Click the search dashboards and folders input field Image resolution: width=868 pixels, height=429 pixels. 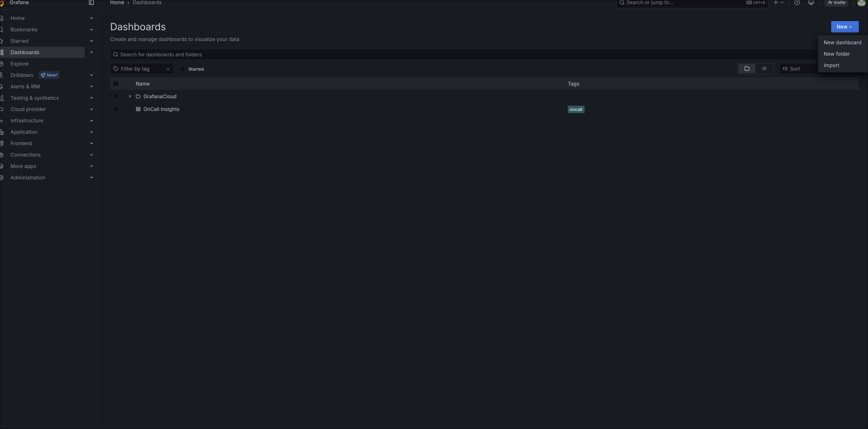point(307,54)
